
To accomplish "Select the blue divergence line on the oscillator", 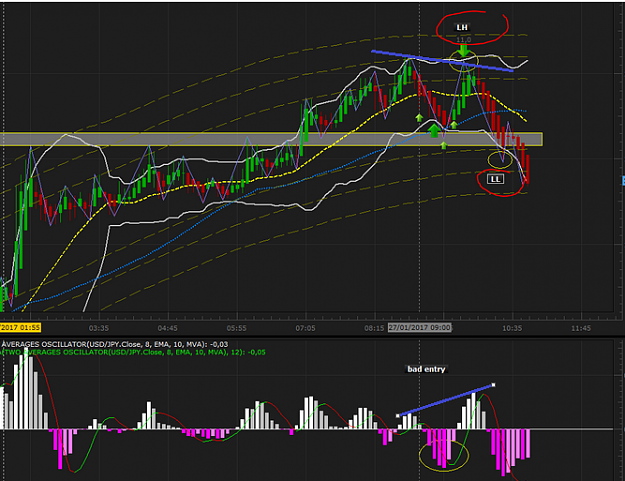I will pyautogui.click(x=445, y=401).
